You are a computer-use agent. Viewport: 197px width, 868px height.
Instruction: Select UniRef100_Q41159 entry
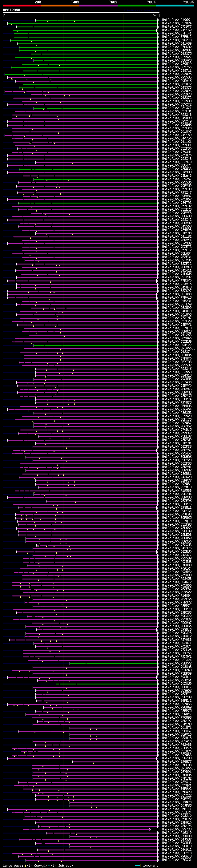[x=176, y=135]
